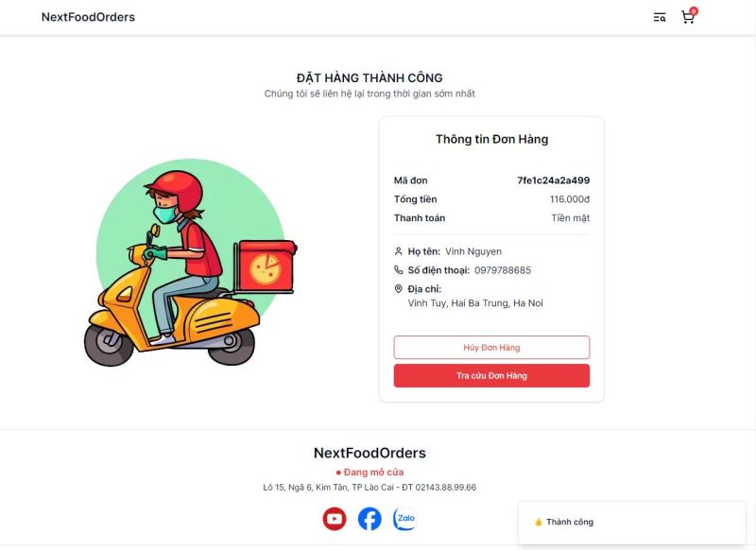This screenshot has width=756, height=550.
Task: Click the footer NextFoodOrders title
Action: tap(369, 453)
